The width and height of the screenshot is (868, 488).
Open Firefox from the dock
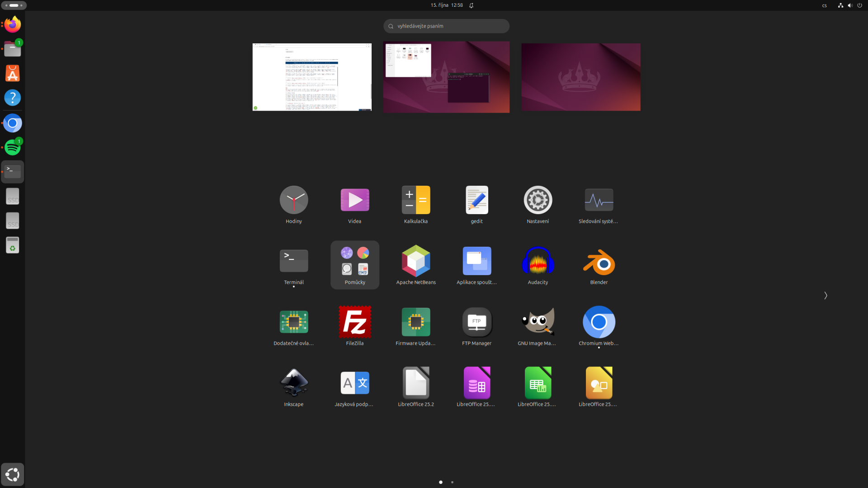pyautogui.click(x=12, y=24)
